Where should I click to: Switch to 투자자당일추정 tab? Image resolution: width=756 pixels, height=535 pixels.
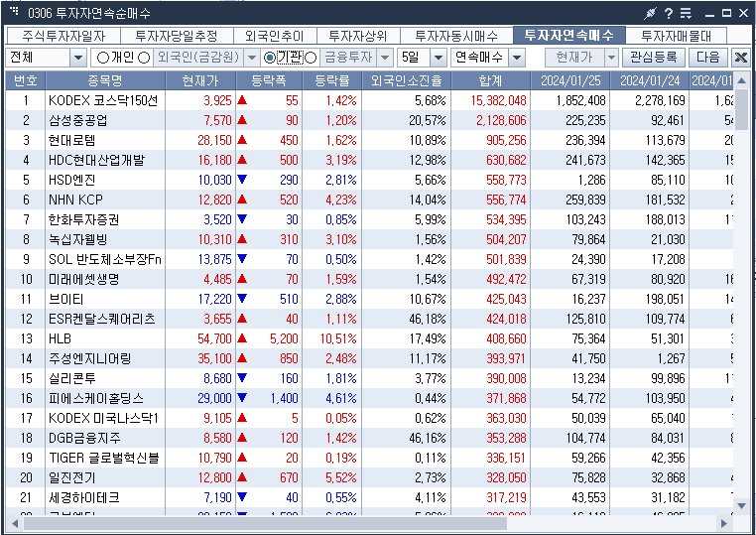pyautogui.click(x=177, y=36)
